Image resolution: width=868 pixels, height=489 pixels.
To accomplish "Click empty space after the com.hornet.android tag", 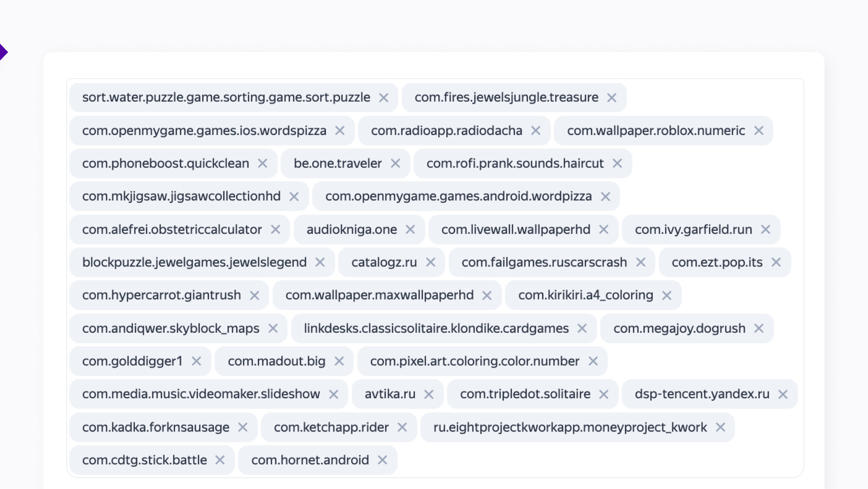I will pyautogui.click(x=579, y=460).
